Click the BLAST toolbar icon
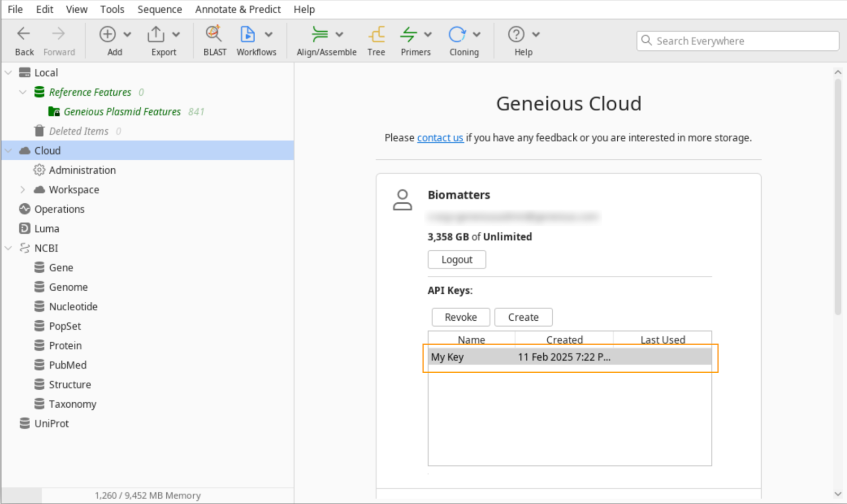Screen dimensions: 847x504 [x=214, y=35]
